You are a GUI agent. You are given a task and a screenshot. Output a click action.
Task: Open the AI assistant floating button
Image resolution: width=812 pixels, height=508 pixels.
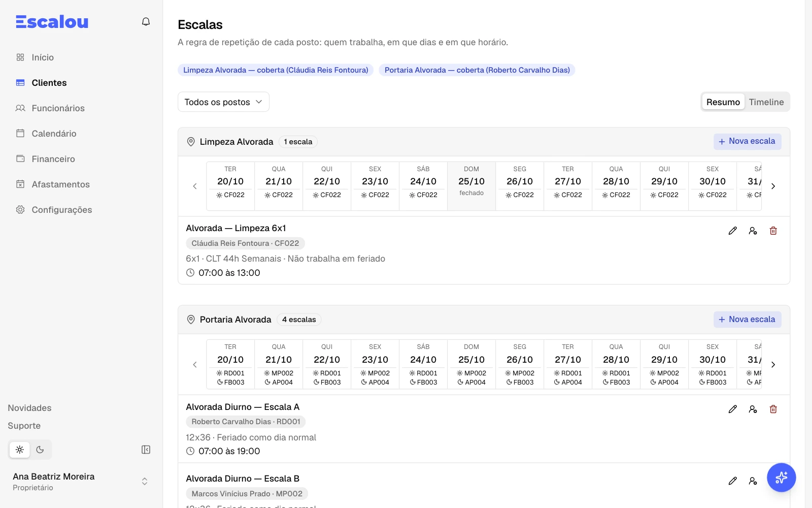781,478
